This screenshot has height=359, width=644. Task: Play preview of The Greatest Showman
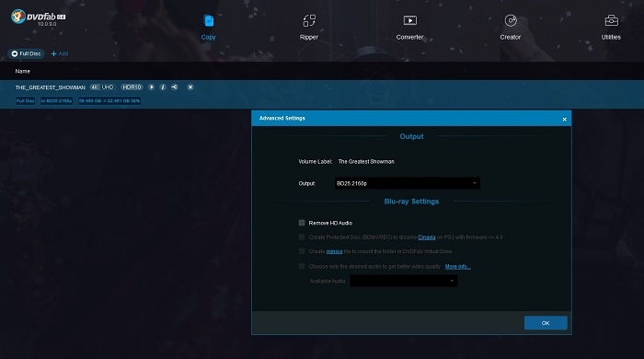point(152,87)
